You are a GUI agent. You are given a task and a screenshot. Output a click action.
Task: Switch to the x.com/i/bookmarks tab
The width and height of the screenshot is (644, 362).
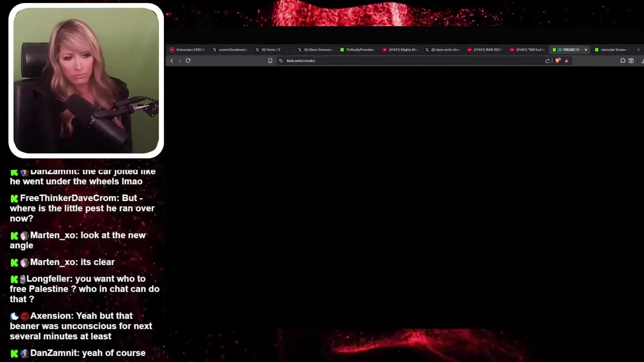coord(230,50)
